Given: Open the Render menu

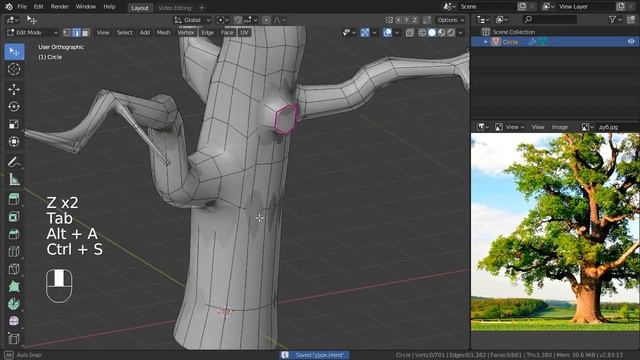Looking at the screenshot, I should click(60, 7).
